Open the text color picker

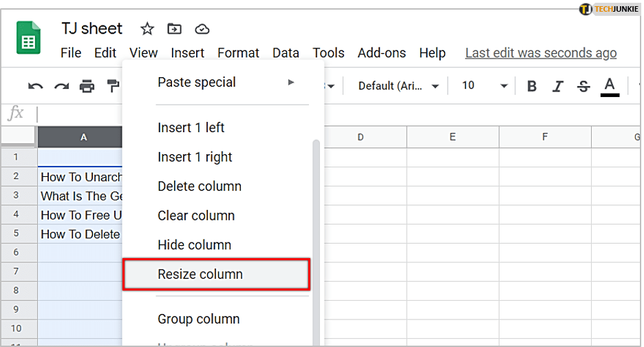coord(610,86)
